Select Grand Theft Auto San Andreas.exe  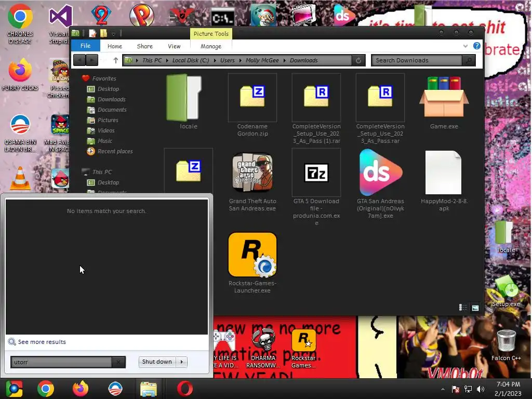(x=252, y=172)
